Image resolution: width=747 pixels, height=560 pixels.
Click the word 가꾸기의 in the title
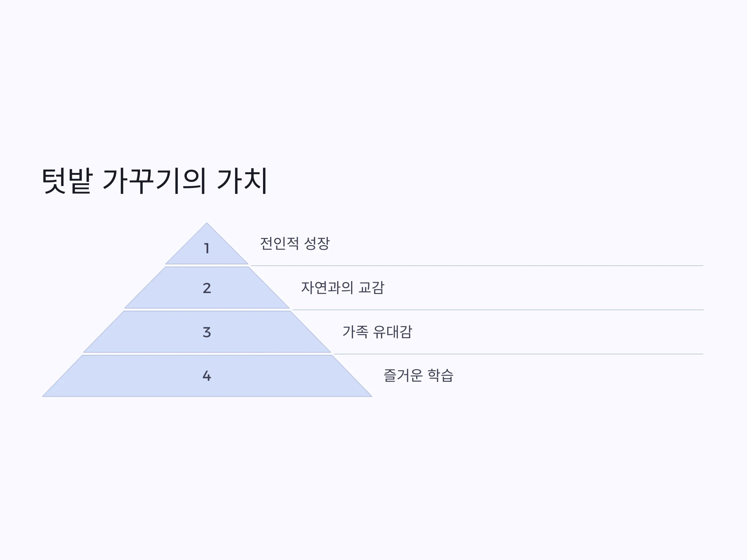(x=155, y=181)
